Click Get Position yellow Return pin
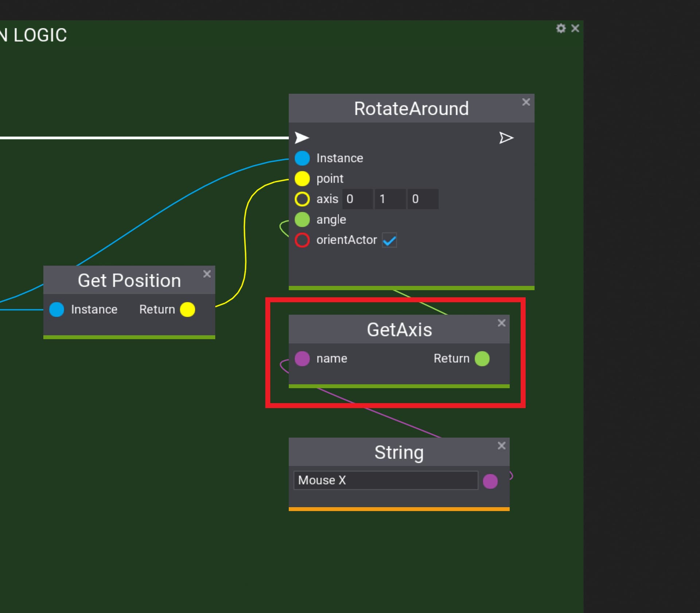 [x=187, y=310]
